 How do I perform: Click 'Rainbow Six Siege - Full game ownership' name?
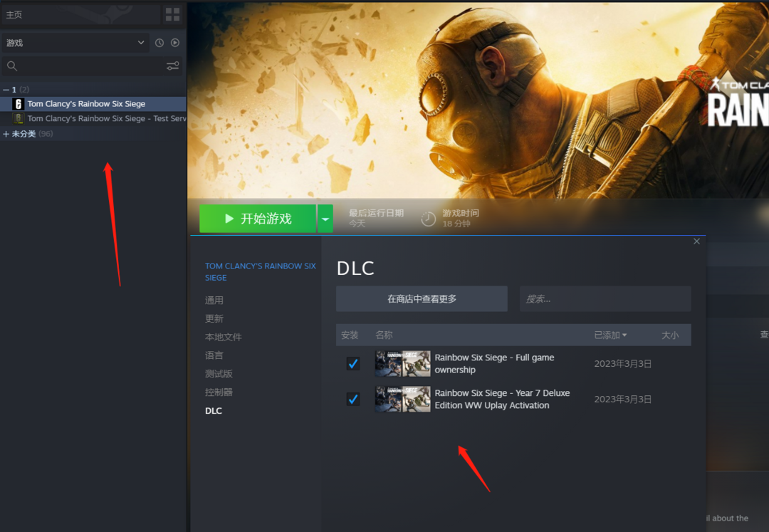(494, 364)
